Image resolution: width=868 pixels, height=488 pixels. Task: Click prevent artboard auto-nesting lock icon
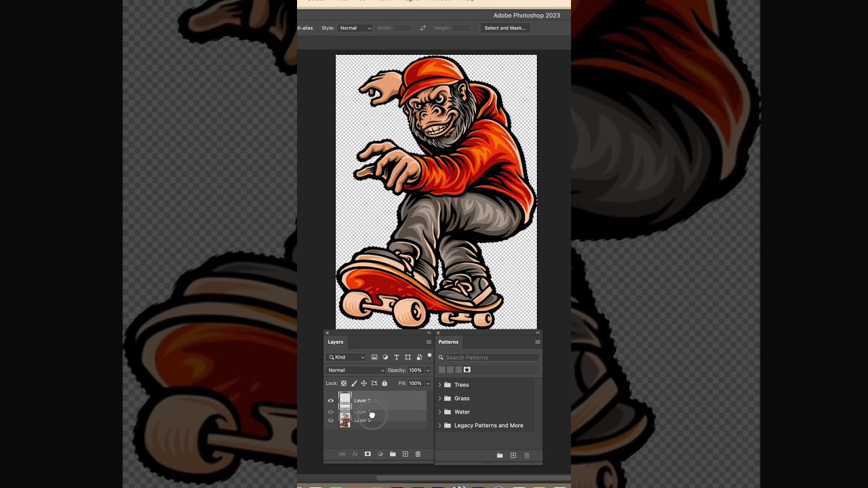374,384
